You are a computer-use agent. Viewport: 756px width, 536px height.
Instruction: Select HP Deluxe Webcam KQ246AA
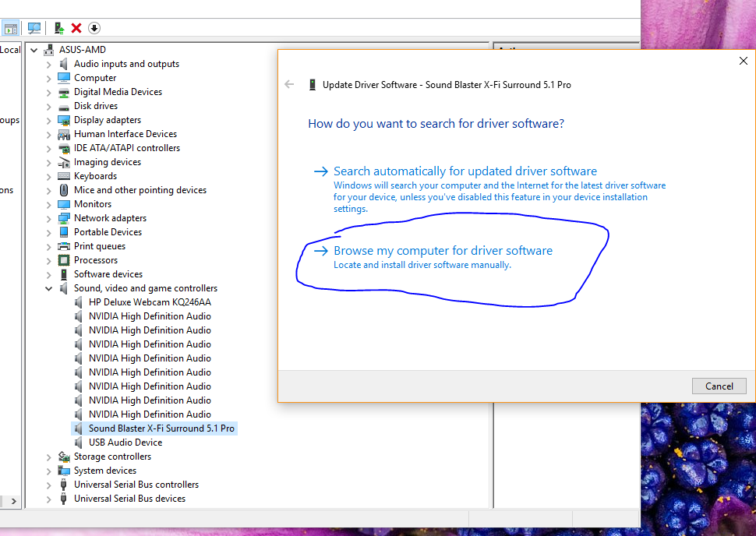click(x=150, y=302)
